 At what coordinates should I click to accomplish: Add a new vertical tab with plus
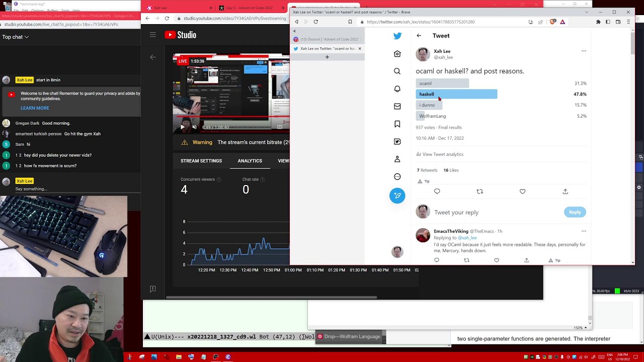click(327, 57)
